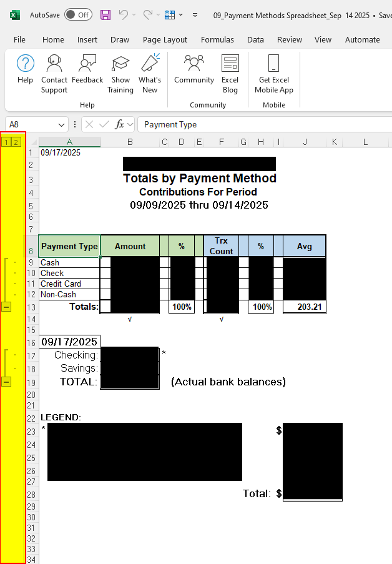This screenshot has width=392, height=564.
Task: Select the Avg header cell
Action: click(304, 246)
